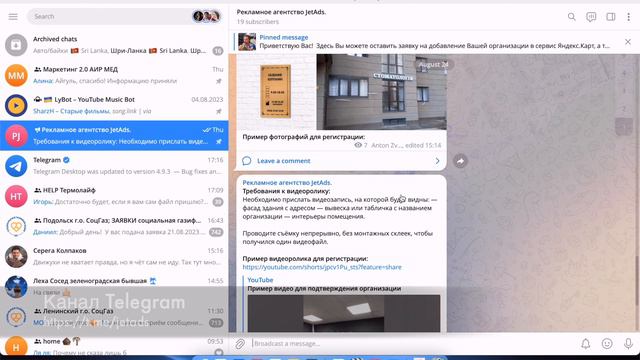The image size is (640, 360).
Task: Click unread badge on Archived chats
Action: click(218, 51)
